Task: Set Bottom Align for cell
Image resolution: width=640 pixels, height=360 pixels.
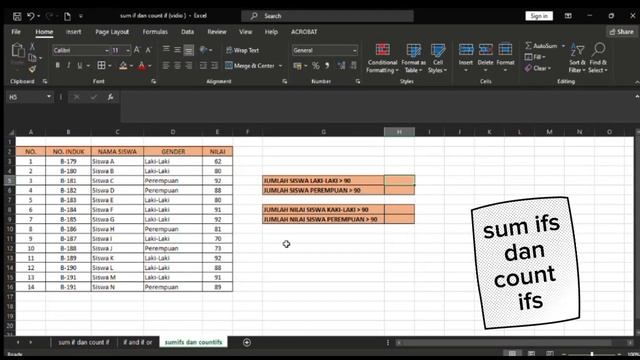Action: tap(189, 50)
